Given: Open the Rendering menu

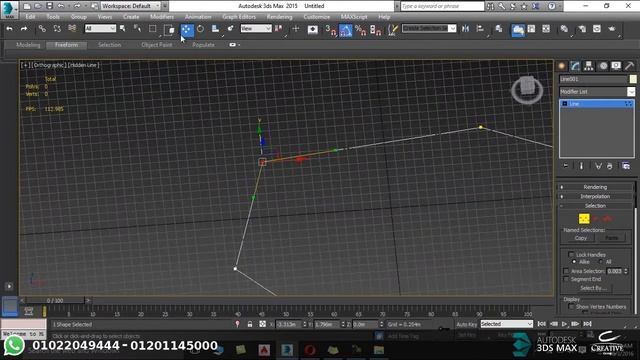Looking at the screenshot, I should pos(279,17).
